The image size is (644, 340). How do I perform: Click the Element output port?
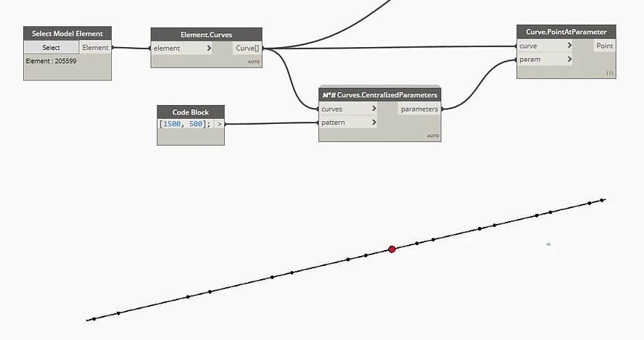coord(95,48)
